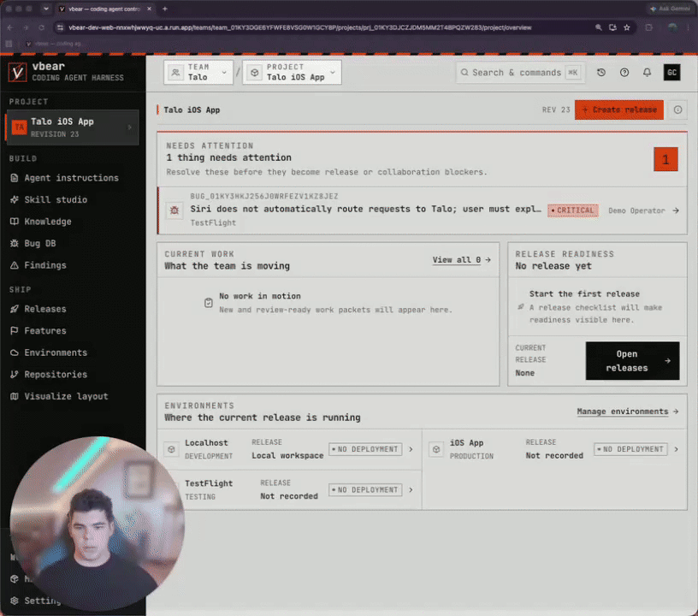Screen dimensions: 698x616
Task: Click the browser address bar URL
Action: [x=300, y=27]
